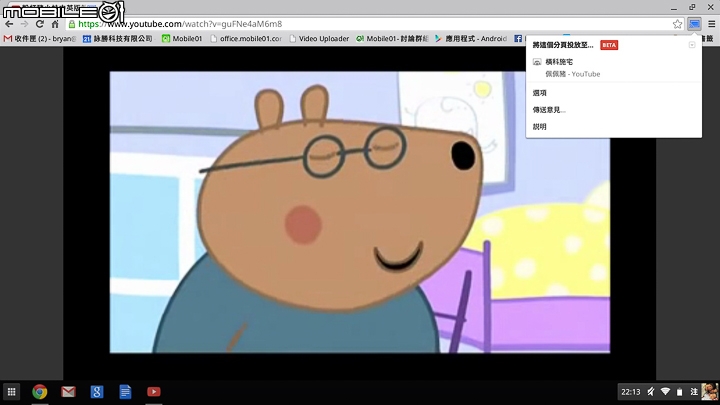Launch Google Search from the shelf
Image resolution: width=720 pixels, height=405 pixels.
pyautogui.click(x=97, y=392)
